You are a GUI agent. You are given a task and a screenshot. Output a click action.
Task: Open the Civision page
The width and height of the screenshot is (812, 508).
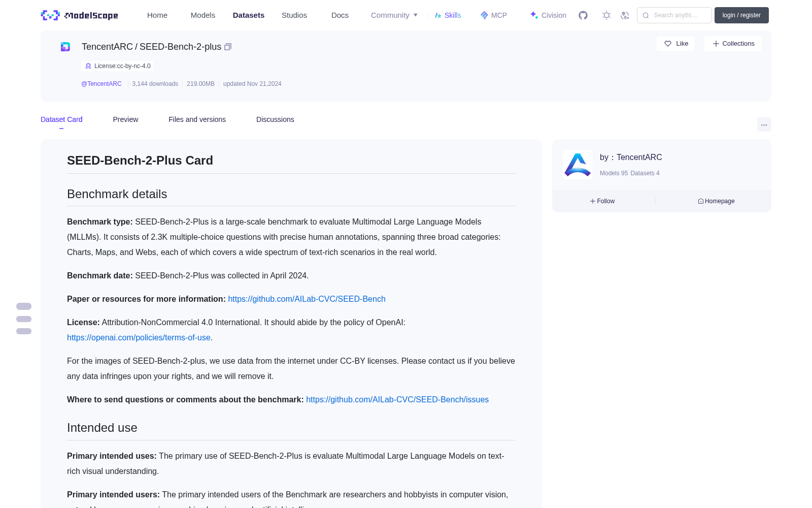point(548,15)
